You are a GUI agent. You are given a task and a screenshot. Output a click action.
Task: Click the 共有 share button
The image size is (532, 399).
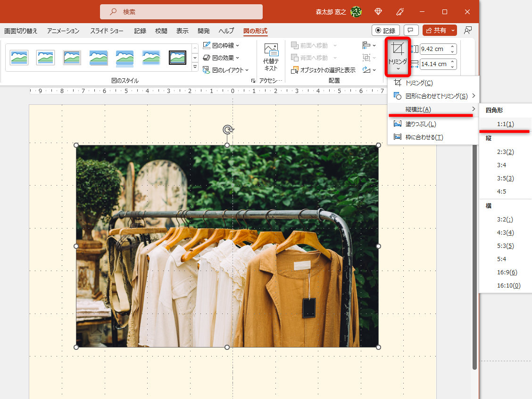436,31
